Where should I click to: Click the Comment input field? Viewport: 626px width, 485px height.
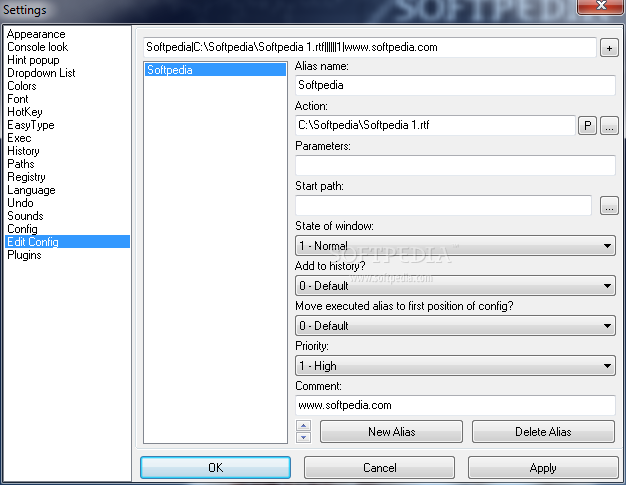tap(455, 405)
